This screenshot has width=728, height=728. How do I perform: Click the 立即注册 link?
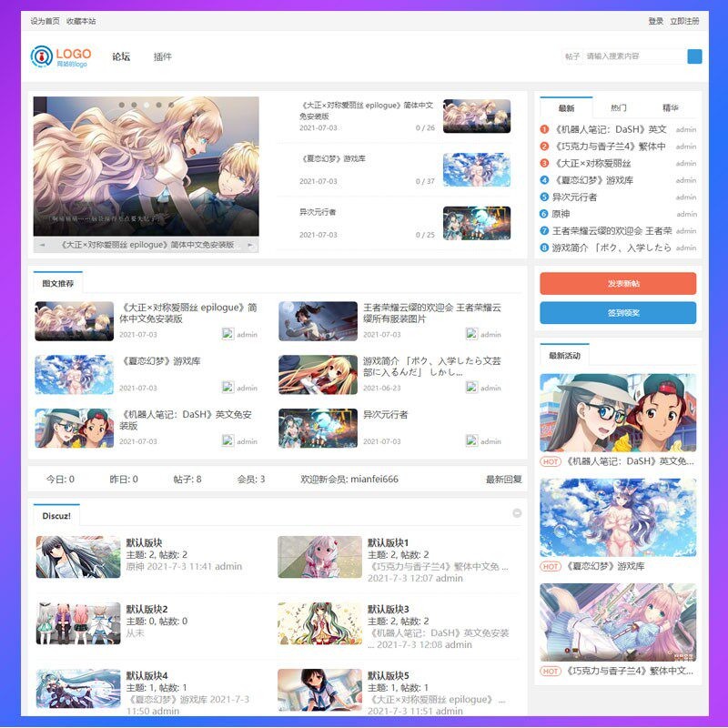[684, 21]
